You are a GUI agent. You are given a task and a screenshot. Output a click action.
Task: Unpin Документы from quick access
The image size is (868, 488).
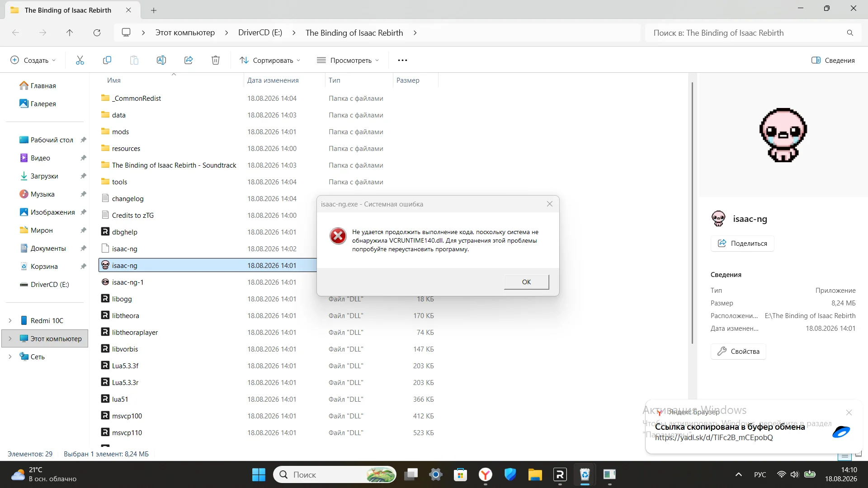pos(83,249)
